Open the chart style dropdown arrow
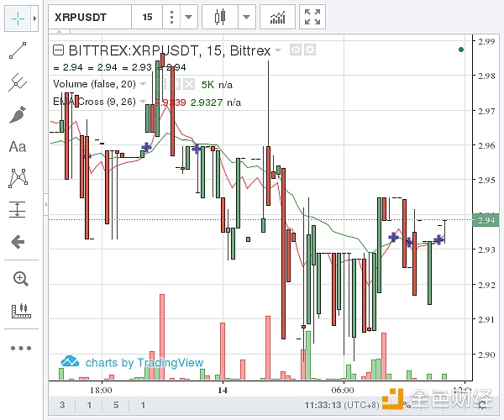The height and width of the screenshot is (420, 504). (246, 17)
